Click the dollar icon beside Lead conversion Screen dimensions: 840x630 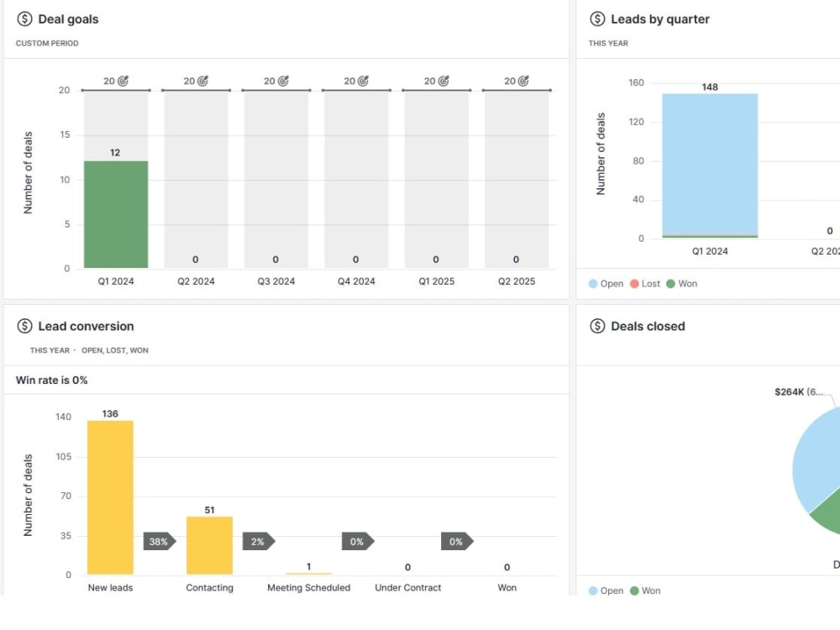[x=24, y=326]
